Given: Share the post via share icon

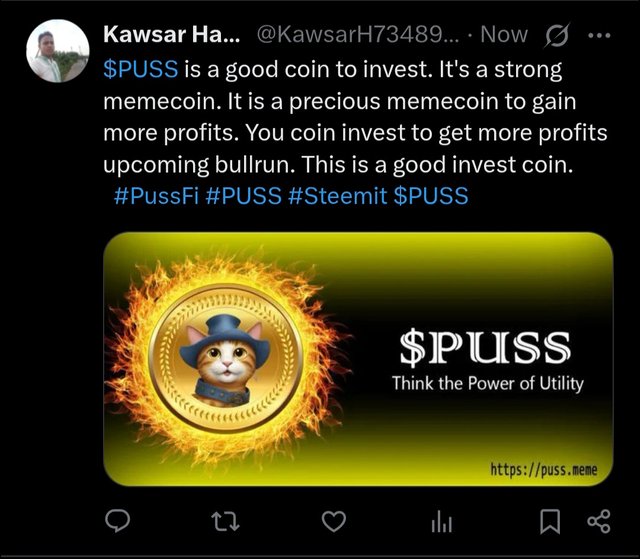Looking at the screenshot, I should (x=599, y=521).
